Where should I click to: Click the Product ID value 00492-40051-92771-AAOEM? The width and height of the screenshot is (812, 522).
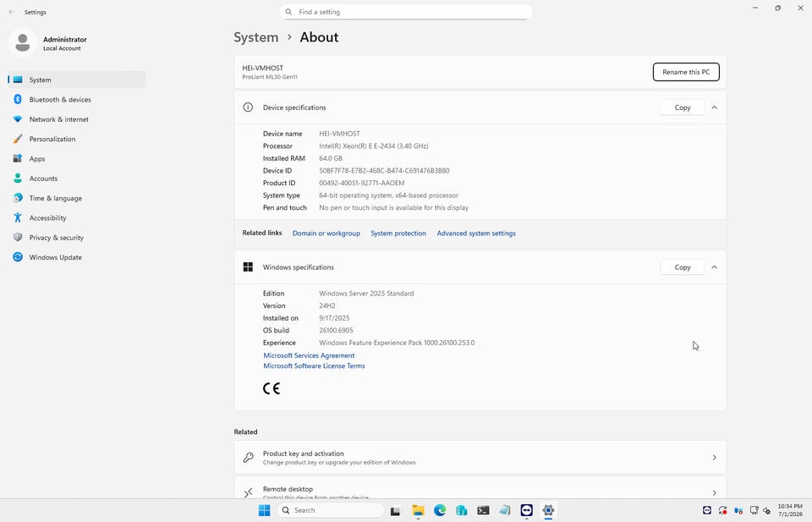362,183
